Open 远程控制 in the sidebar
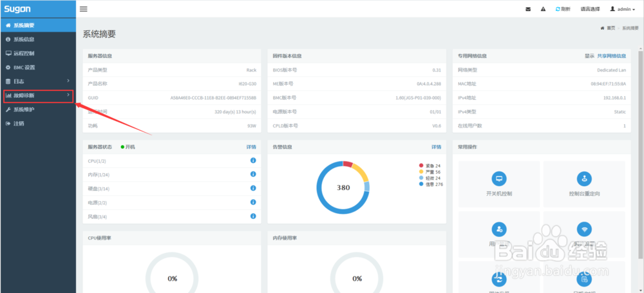This screenshot has width=644, height=293. tap(38, 53)
